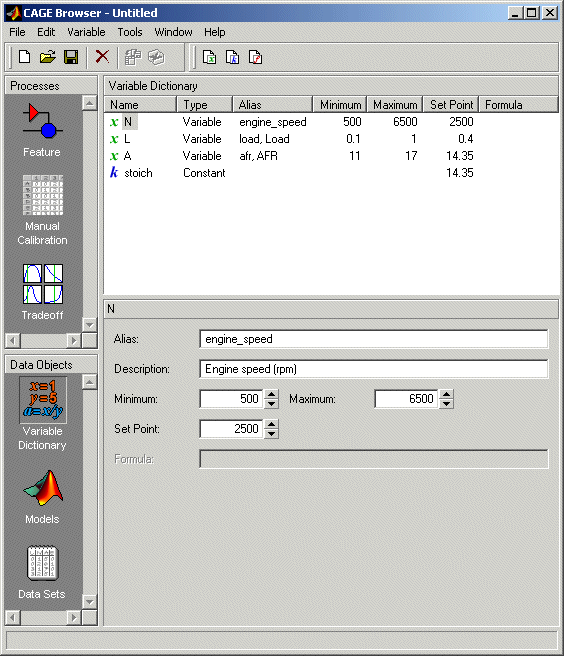Click Data Objects panel scroll up arrow
Screen dimensions: 564x656
click(90, 382)
